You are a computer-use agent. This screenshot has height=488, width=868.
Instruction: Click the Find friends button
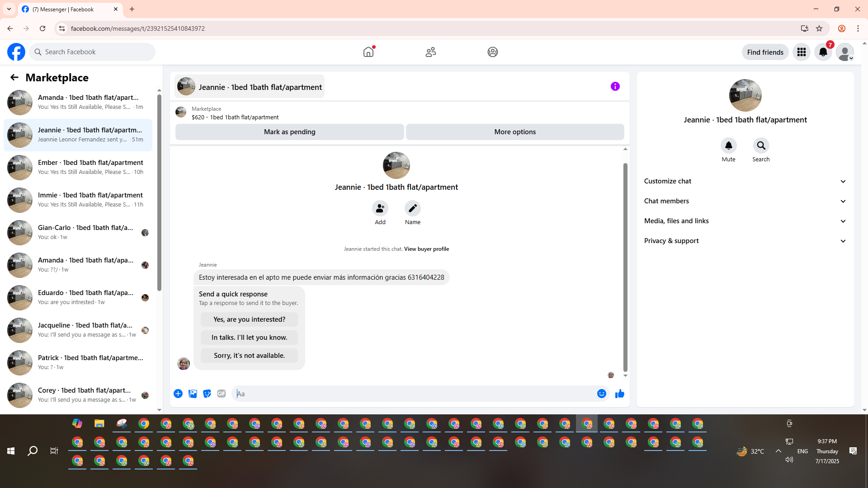click(765, 52)
